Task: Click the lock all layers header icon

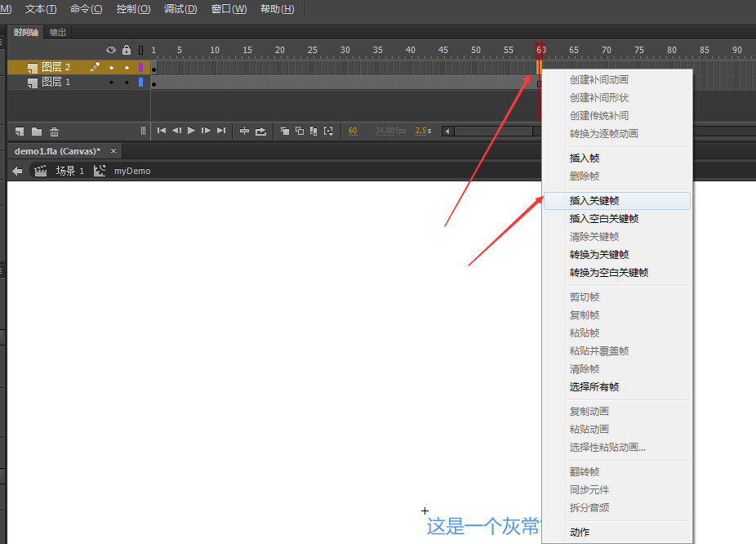Action: pyautogui.click(x=127, y=50)
